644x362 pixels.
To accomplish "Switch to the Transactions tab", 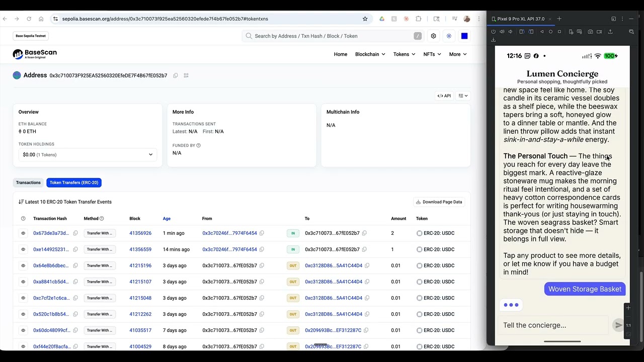I will click(x=28, y=183).
